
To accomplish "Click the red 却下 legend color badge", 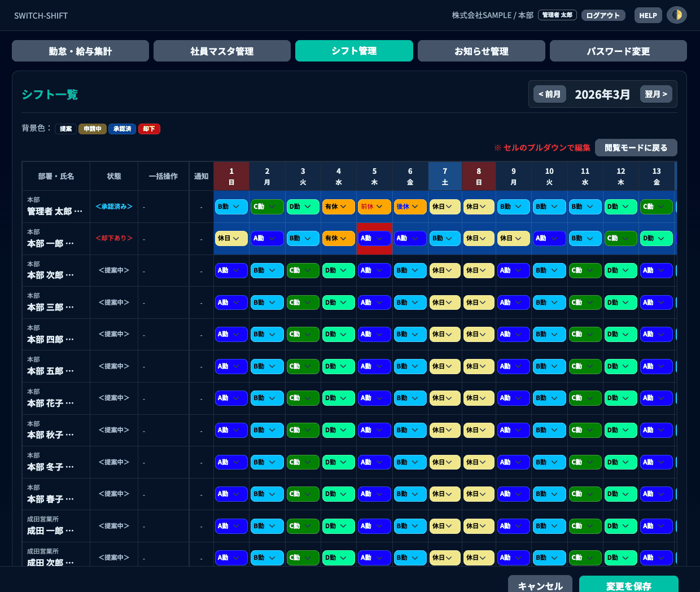I will pyautogui.click(x=149, y=129).
